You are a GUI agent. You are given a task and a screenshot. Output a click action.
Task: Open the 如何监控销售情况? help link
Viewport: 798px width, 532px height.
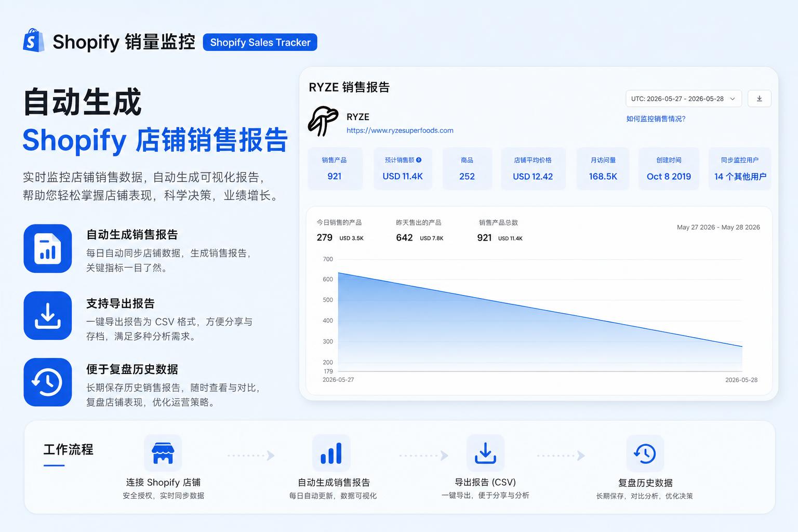pos(656,119)
